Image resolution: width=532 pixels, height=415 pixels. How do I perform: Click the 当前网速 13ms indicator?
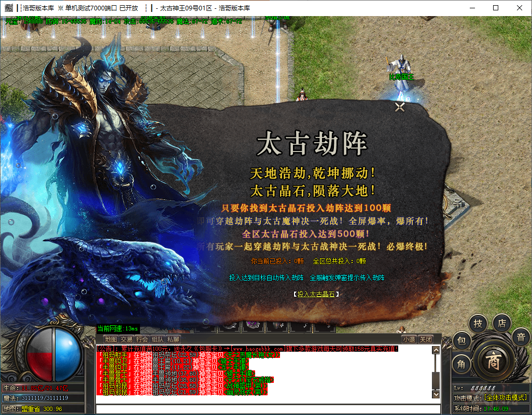[118, 328]
